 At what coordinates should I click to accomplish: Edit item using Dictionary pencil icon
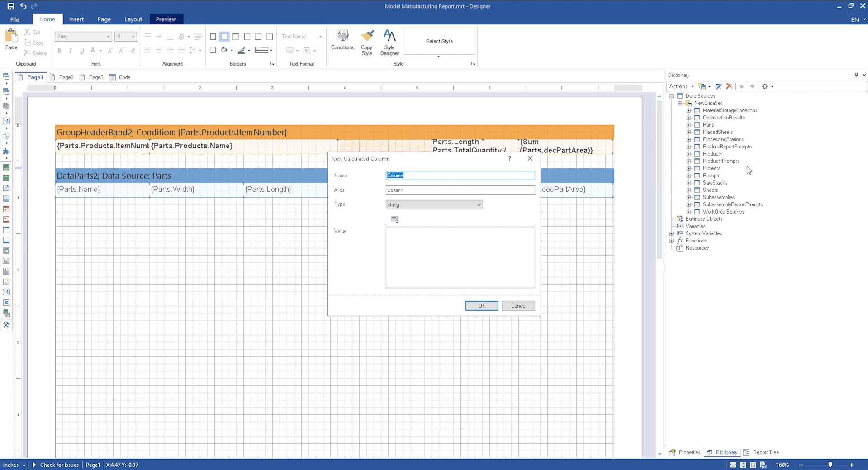pyautogui.click(x=718, y=86)
